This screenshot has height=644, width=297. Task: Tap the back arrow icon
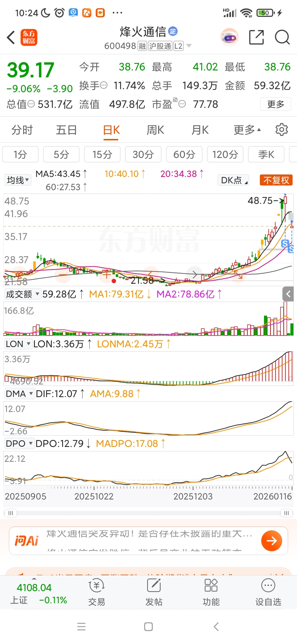tap(11, 37)
